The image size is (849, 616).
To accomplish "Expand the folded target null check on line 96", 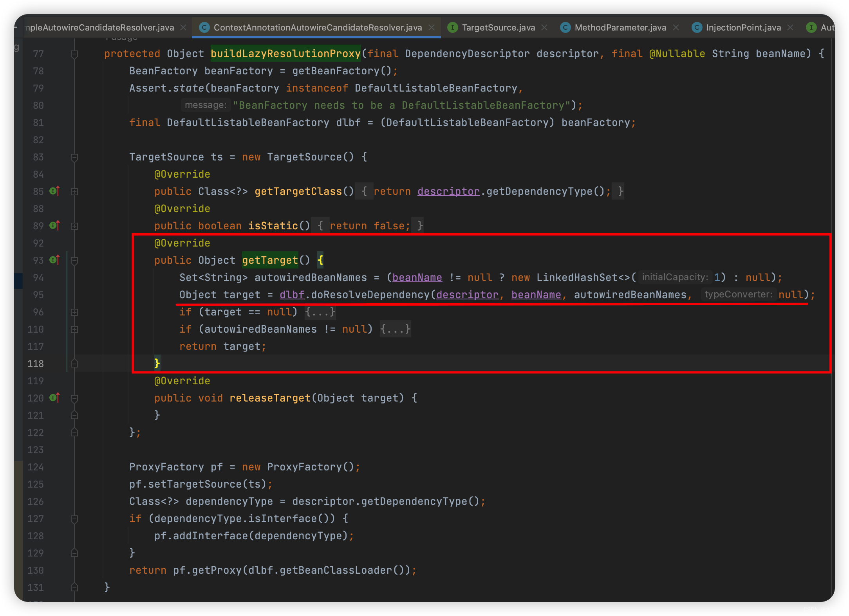I will click(x=74, y=312).
